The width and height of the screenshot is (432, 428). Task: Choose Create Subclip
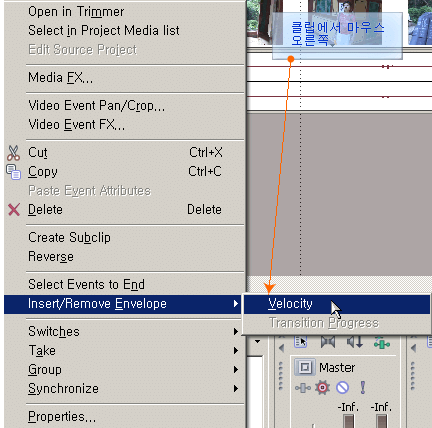click(x=69, y=238)
